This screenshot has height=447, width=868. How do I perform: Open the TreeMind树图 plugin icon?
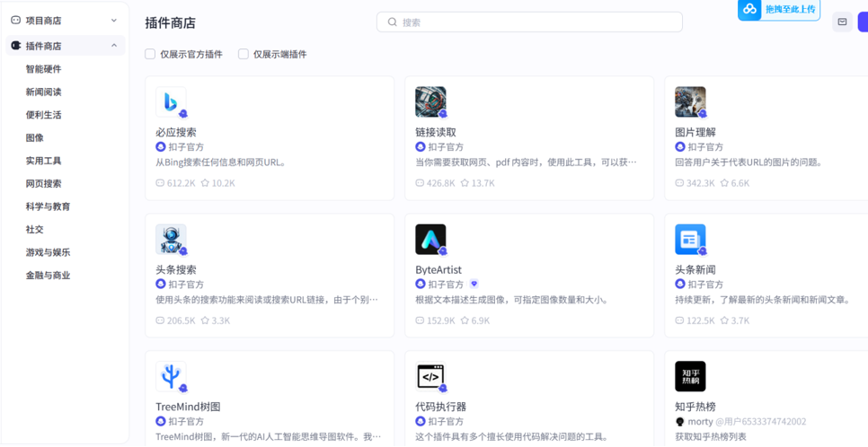click(171, 376)
